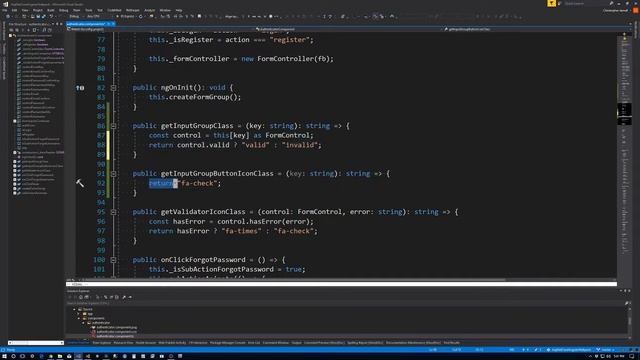Click the selected return keyword on line 92
Viewport: 640px width, 360px height.
161,183
